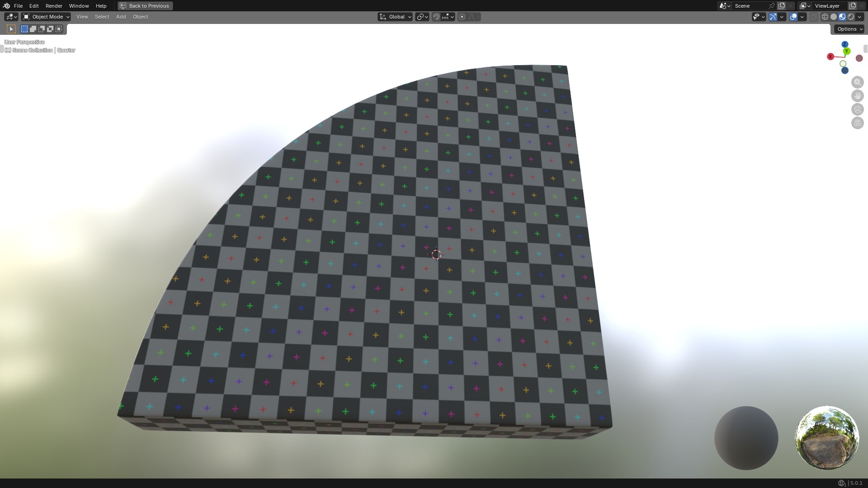This screenshot has width=868, height=488.
Task: Toggle viewport overlays visibility
Action: tap(793, 17)
